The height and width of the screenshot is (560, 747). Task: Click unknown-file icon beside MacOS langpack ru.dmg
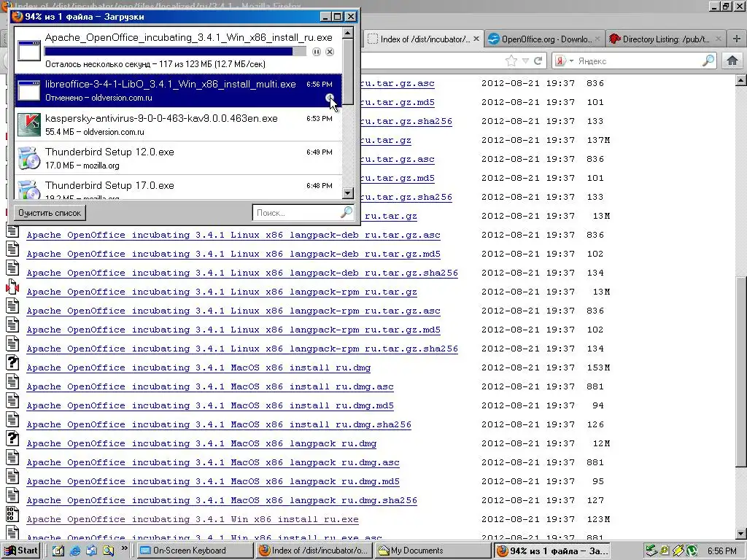(x=12, y=438)
